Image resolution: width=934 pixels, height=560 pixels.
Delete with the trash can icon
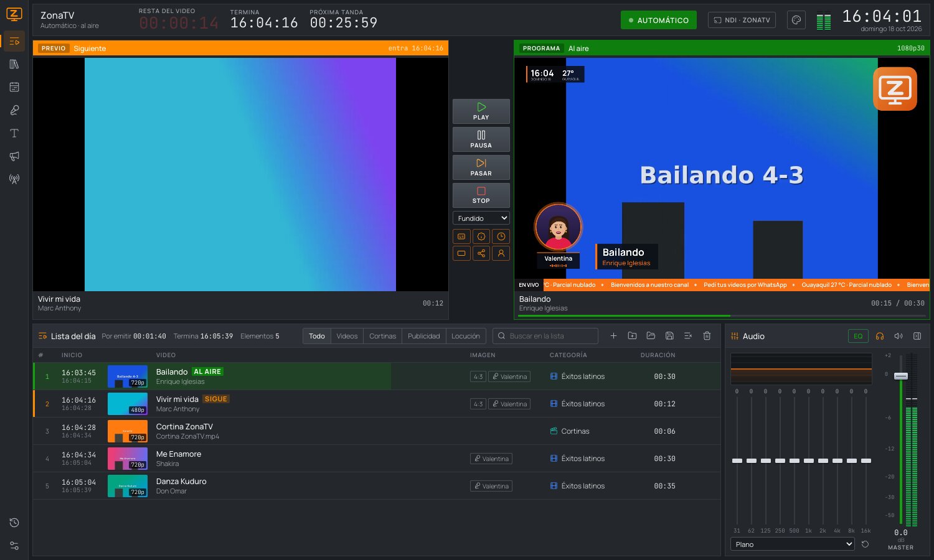pos(707,336)
